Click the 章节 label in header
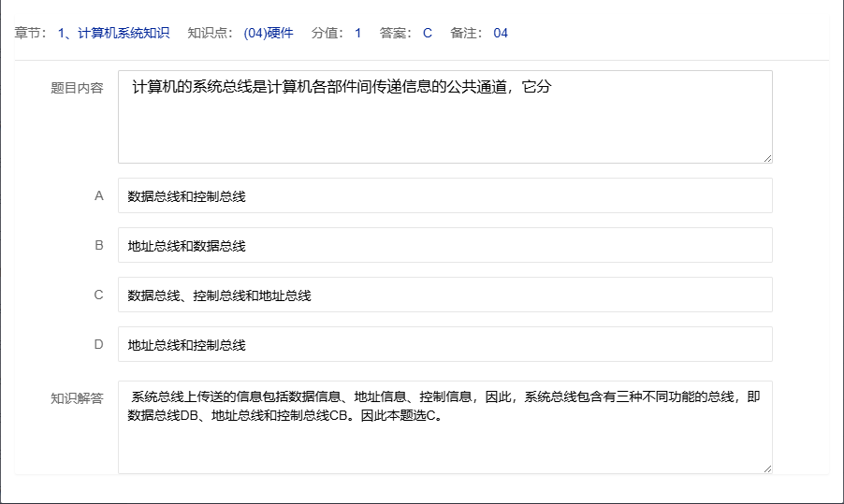844x504 pixels. tap(30, 34)
